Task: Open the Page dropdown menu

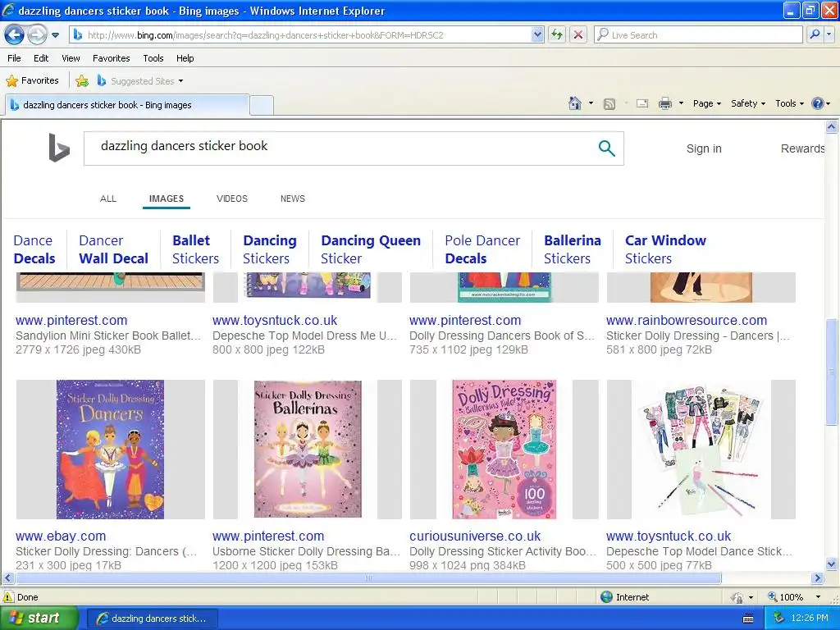Action: point(706,103)
